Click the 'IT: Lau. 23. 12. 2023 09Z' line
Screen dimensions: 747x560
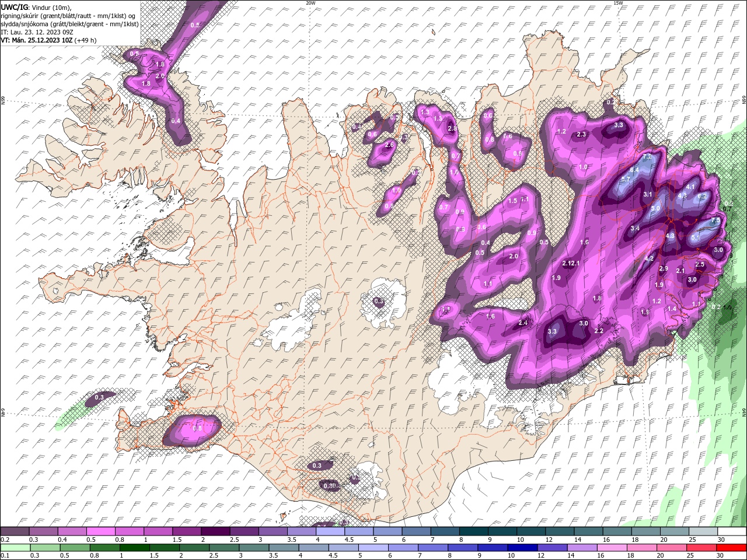[36, 32]
